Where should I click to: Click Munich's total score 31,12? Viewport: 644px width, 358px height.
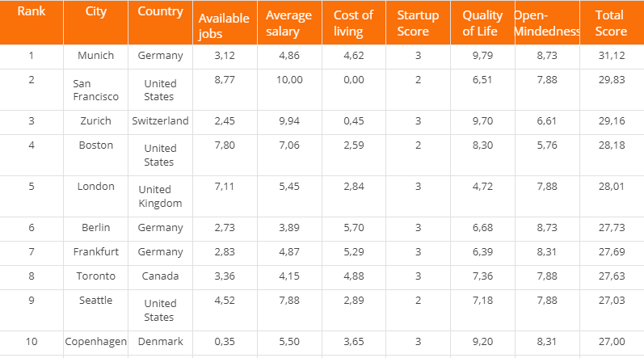611,56
